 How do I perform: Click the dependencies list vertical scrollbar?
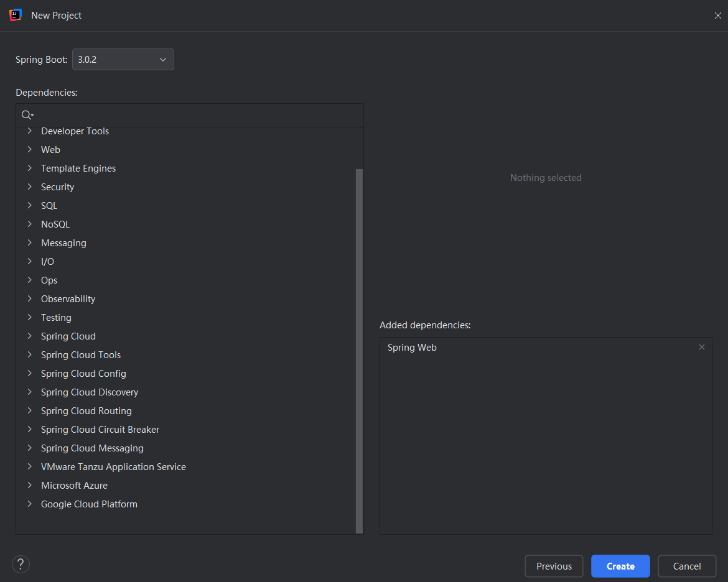click(359, 351)
